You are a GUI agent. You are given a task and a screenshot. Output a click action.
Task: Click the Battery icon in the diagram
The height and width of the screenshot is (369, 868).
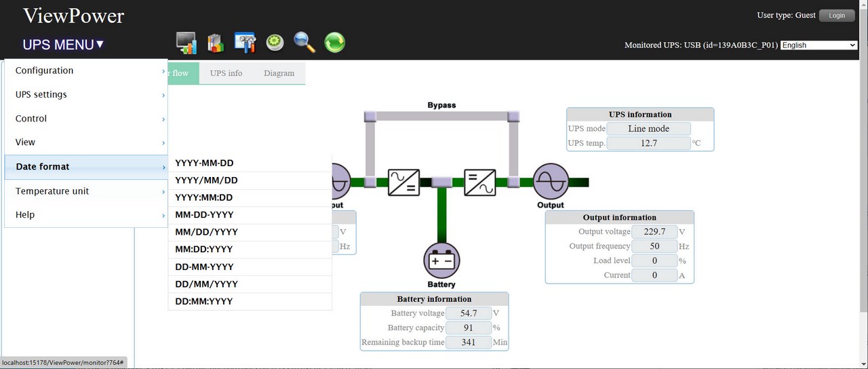pyautogui.click(x=441, y=260)
